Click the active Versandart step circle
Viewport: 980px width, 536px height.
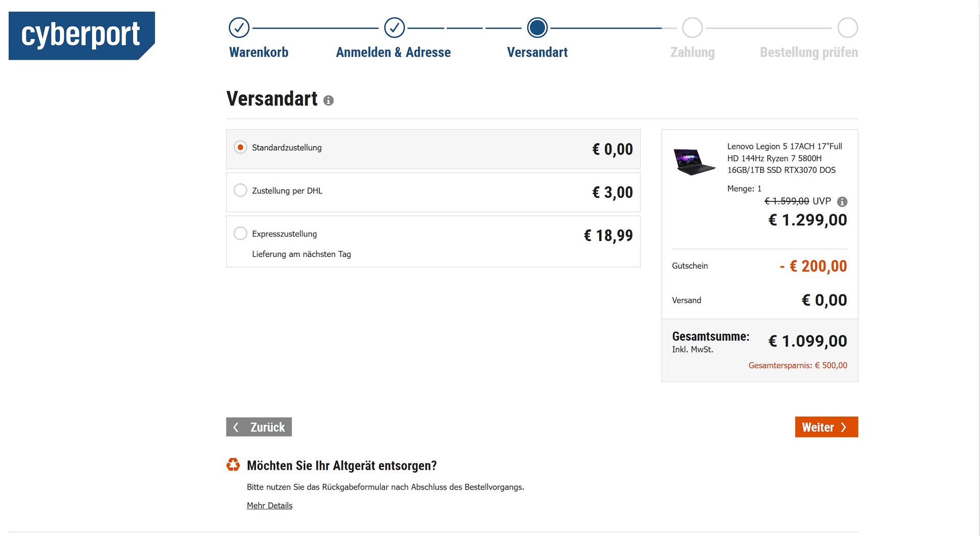[537, 28]
